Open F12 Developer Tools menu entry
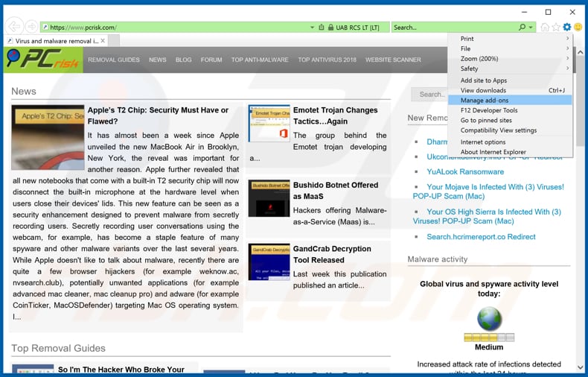Screen dimensions: 588x377 click(488, 110)
